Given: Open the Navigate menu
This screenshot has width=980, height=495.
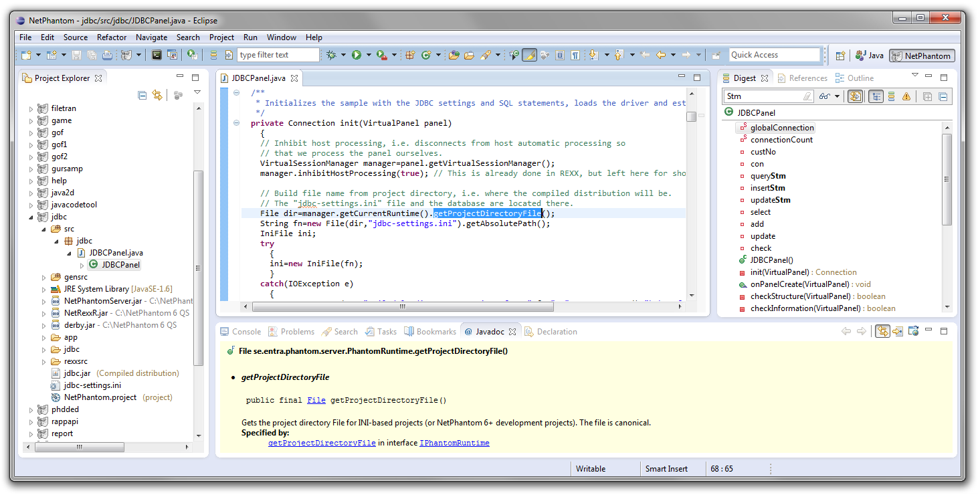Looking at the screenshot, I should tap(151, 37).
